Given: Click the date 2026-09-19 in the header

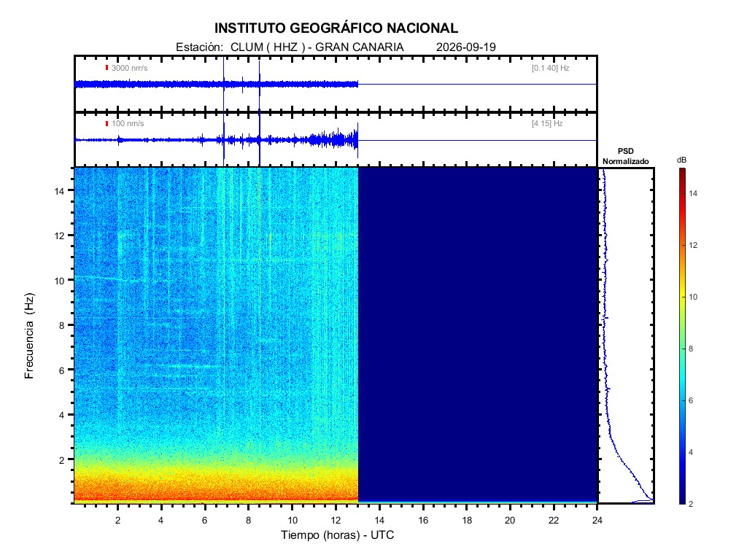Looking at the screenshot, I should coord(466,47).
